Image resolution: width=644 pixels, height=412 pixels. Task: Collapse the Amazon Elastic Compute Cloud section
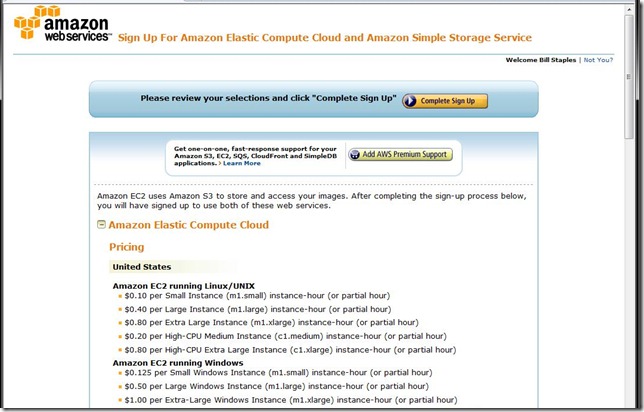pos(101,224)
